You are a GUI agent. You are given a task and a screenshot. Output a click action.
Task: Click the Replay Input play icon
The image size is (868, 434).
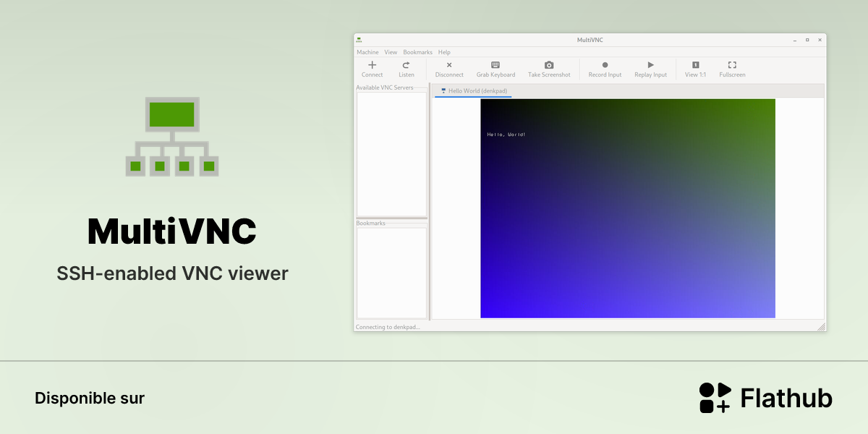650,65
